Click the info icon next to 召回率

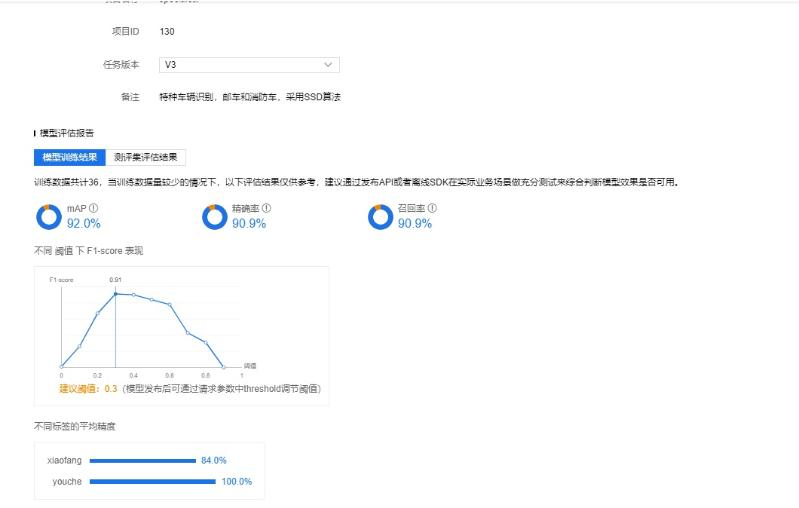[432, 208]
